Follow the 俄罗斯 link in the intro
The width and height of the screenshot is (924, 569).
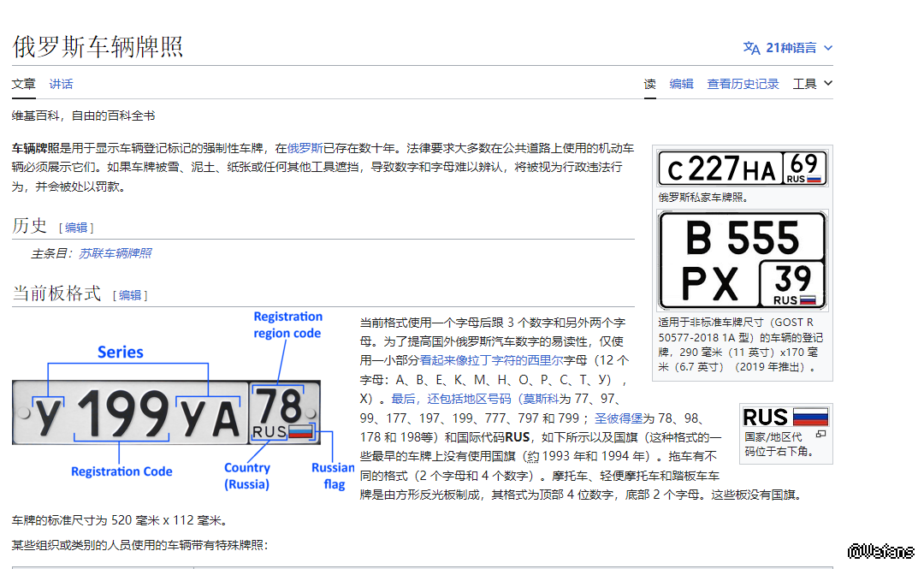tap(305, 148)
